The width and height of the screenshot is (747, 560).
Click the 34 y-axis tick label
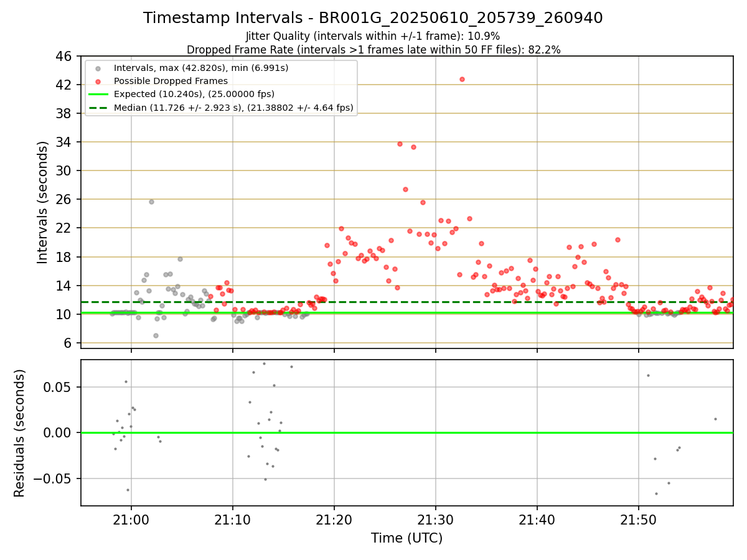[64, 142]
